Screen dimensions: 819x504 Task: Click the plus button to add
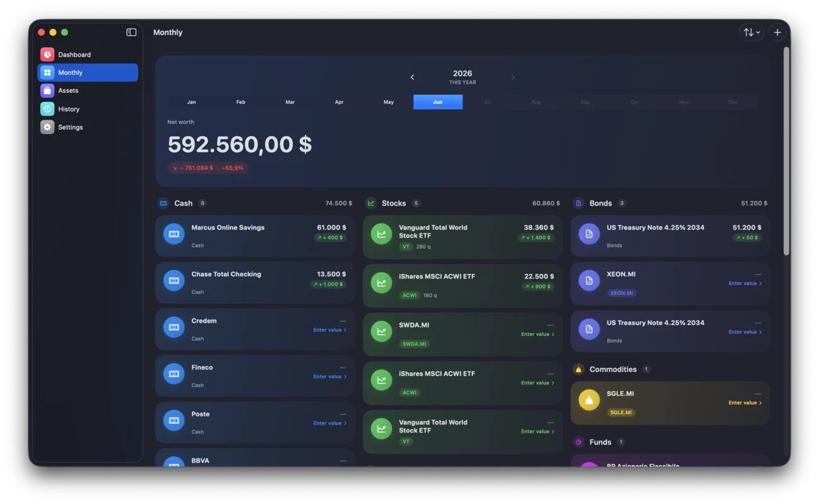coord(777,32)
